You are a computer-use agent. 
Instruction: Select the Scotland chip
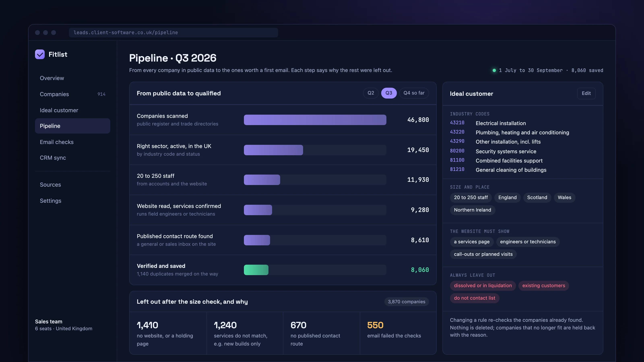(x=537, y=197)
